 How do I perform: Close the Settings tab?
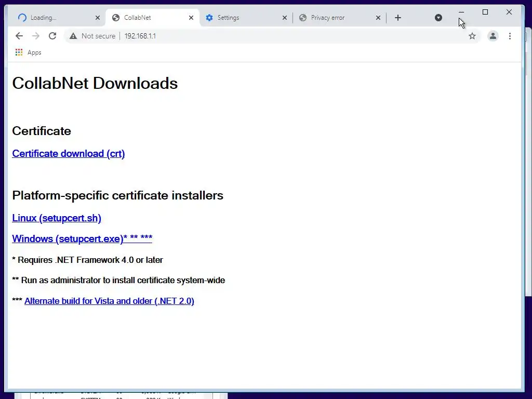point(285,18)
